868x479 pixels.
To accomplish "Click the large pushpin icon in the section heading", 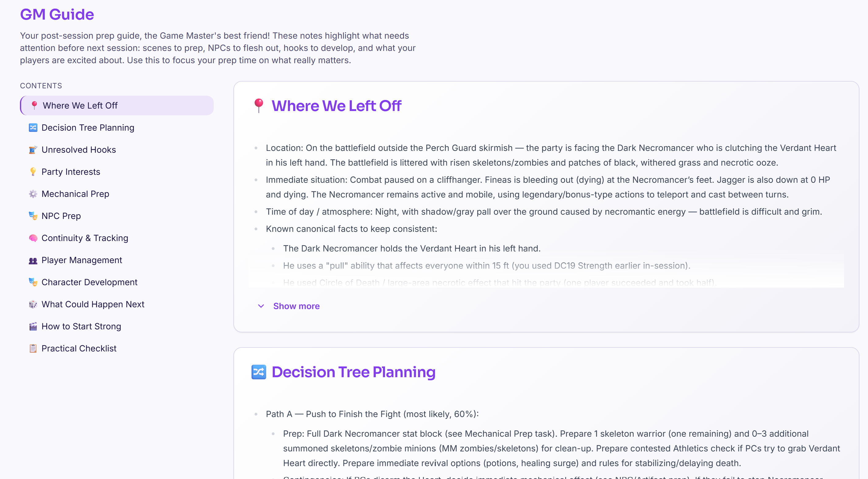I will [x=259, y=105].
